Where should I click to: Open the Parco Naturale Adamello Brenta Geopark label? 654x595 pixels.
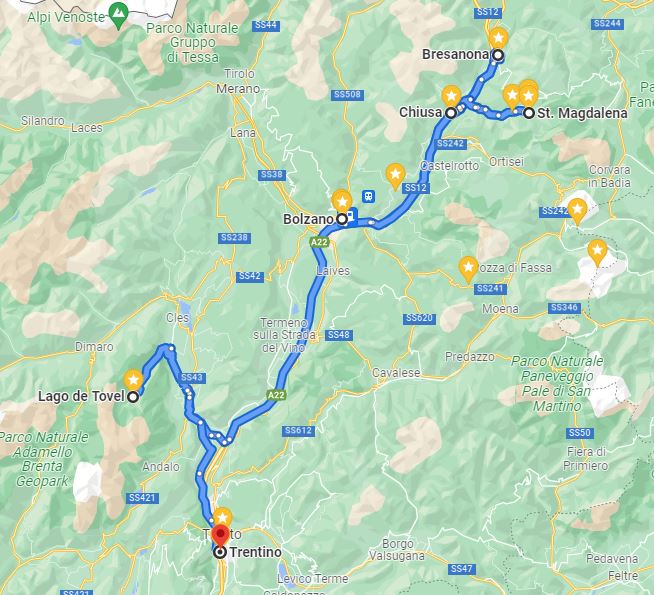pyautogui.click(x=43, y=459)
